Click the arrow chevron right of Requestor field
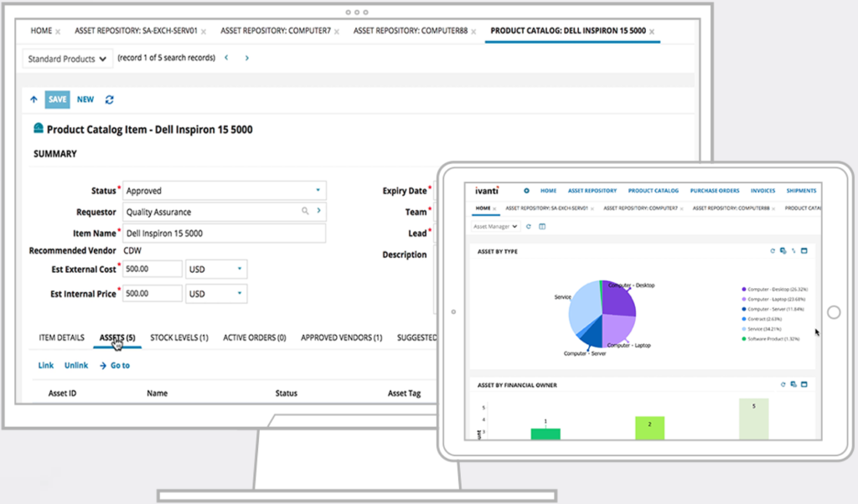The image size is (858, 504). [318, 210]
